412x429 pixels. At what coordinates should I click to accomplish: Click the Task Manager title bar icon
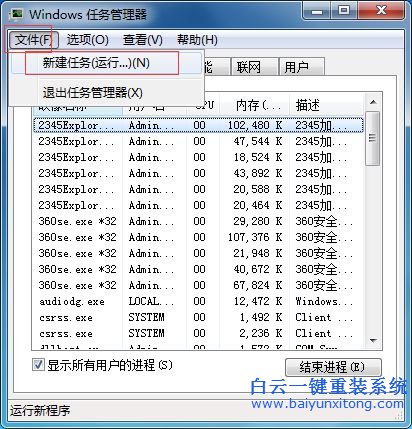[x=16, y=14]
